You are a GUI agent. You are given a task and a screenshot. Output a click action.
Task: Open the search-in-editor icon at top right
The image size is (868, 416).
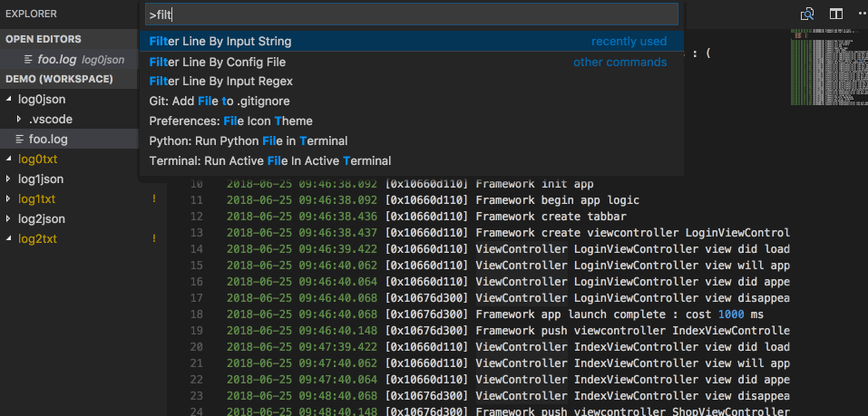point(807,14)
